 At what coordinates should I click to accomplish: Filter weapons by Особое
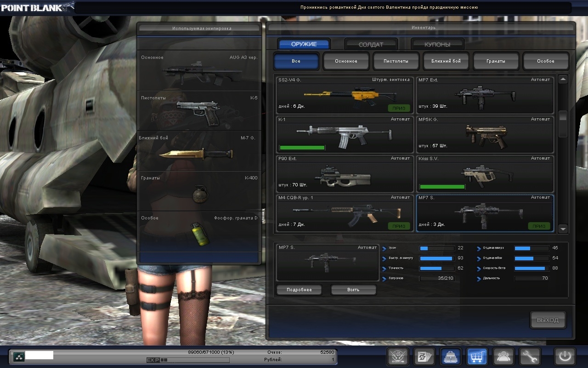click(546, 61)
